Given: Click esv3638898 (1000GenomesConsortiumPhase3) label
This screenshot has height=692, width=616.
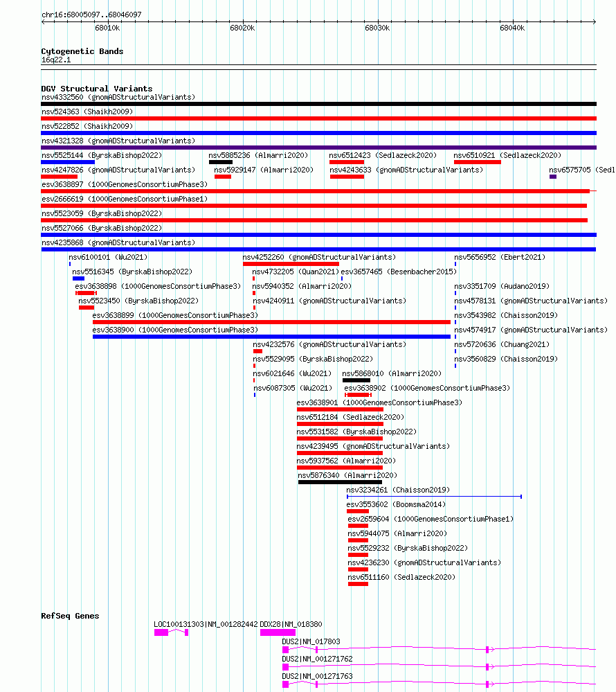Looking at the screenshot, I should [x=158, y=286].
